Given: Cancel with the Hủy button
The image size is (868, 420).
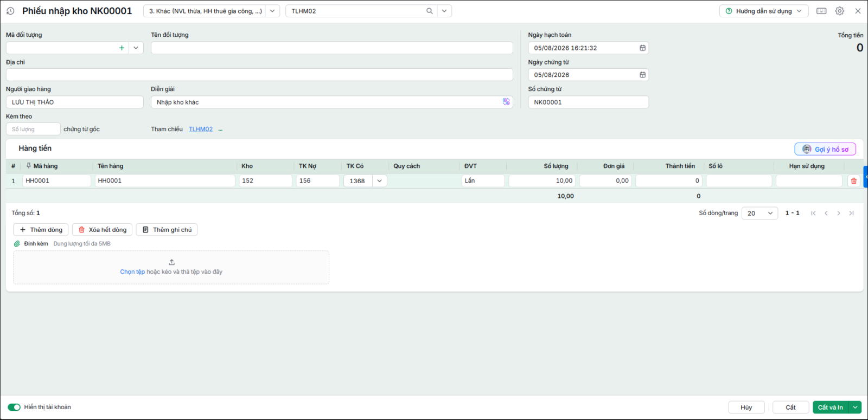Looking at the screenshot, I should coord(746,407).
